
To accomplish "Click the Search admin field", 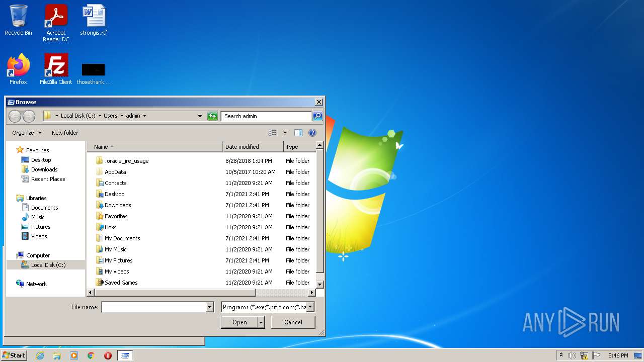I will point(266,116).
